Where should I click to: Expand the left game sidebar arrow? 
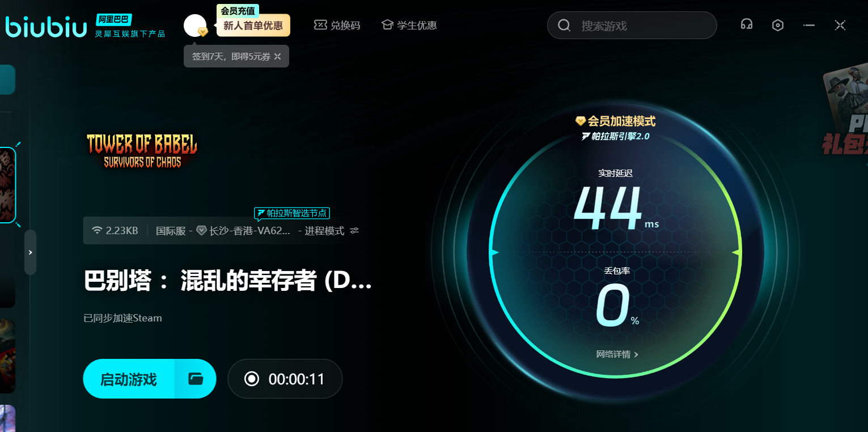[30, 252]
